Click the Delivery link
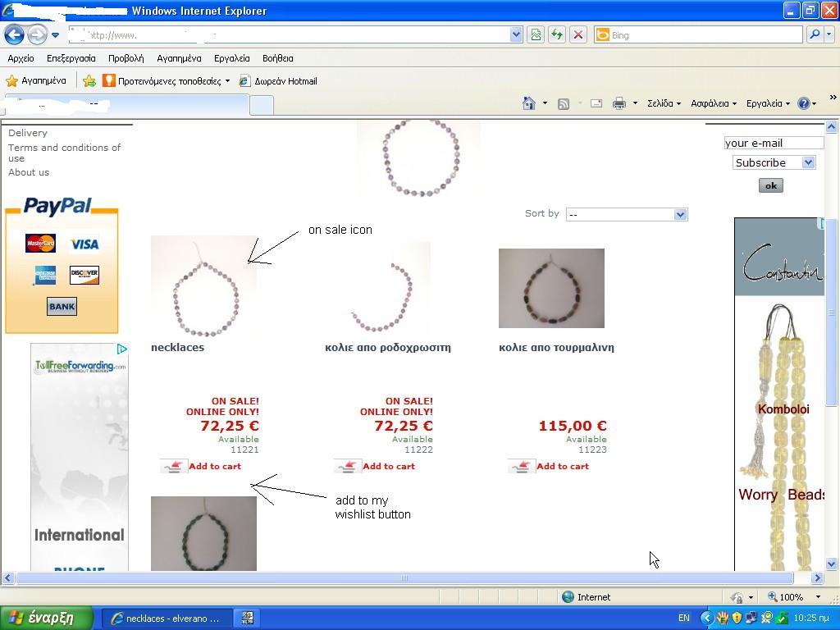The height and width of the screenshot is (630, 840). click(x=28, y=133)
